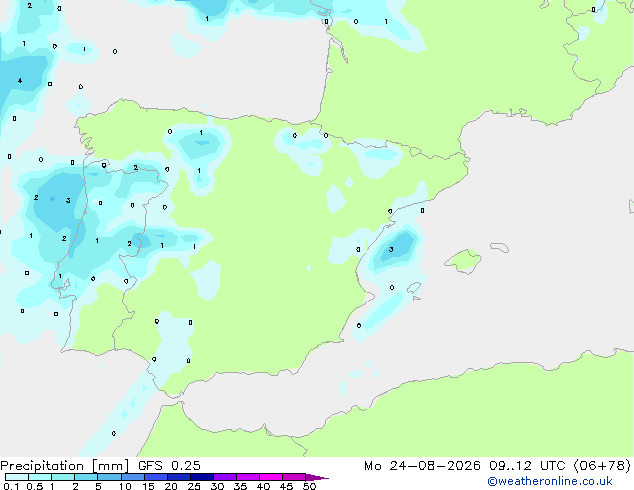Click the legend arrow tip above 50
The width and height of the screenshot is (634, 490).
pos(317,477)
